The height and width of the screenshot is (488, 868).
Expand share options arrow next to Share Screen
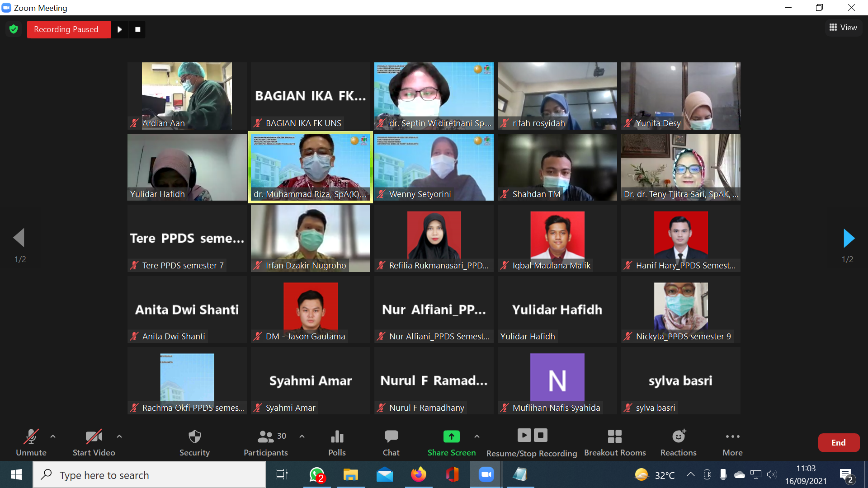click(x=476, y=436)
